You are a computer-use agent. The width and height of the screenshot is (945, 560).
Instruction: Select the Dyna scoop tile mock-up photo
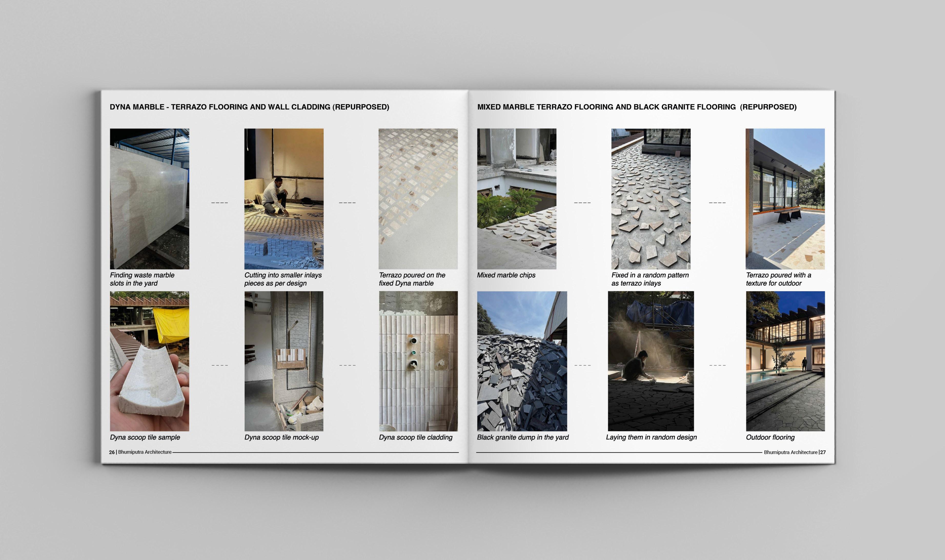tap(284, 361)
